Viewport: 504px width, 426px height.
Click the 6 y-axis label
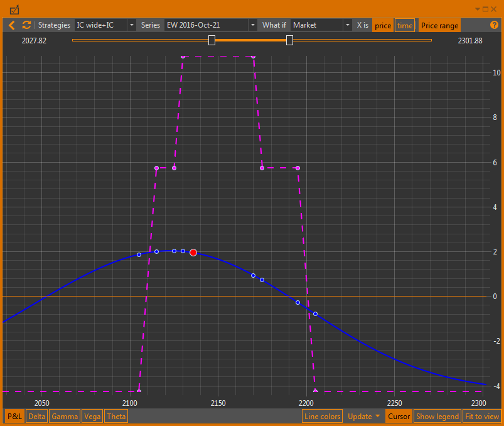pyautogui.click(x=495, y=163)
